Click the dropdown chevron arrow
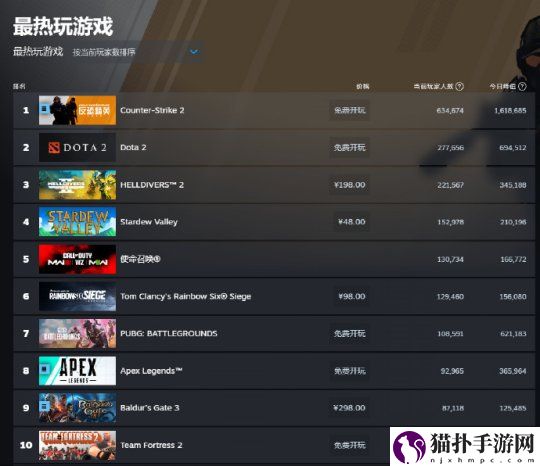This screenshot has height=466, width=540. coord(194,52)
